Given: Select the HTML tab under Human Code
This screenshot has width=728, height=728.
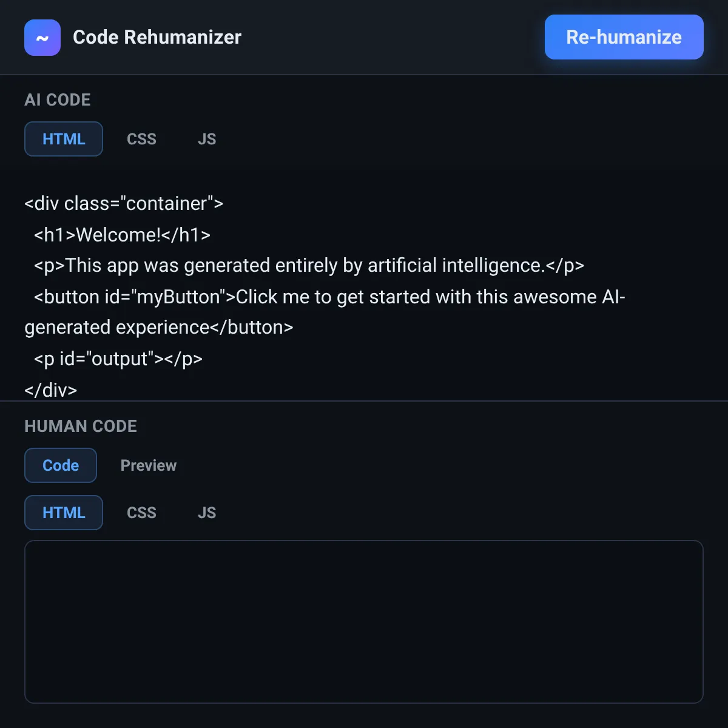Looking at the screenshot, I should [x=64, y=513].
